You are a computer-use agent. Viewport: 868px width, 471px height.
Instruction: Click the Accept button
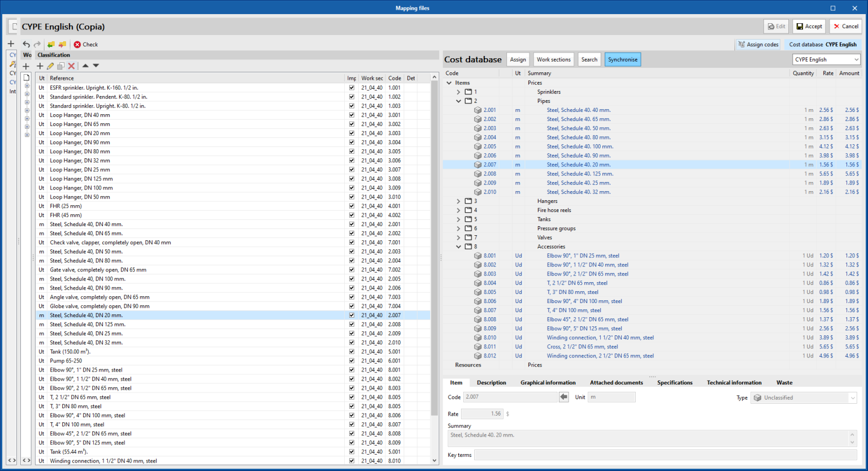coord(809,26)
